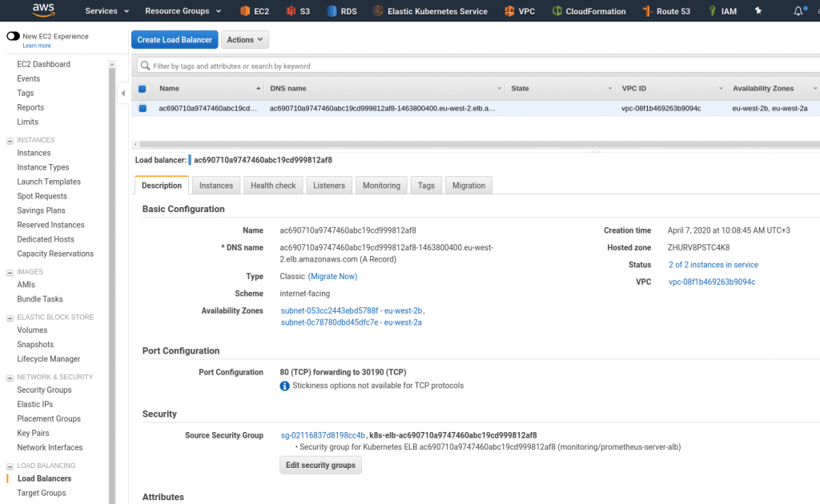Screen dimensions: 820x504
Task: Open RDS from the top bar icon
Action: [333, 11]
